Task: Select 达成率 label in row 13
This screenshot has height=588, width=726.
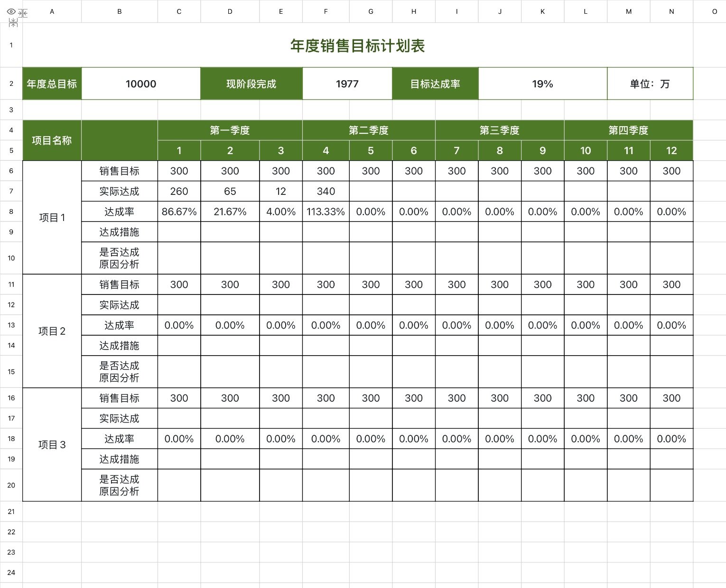Action: click(120, 325)
